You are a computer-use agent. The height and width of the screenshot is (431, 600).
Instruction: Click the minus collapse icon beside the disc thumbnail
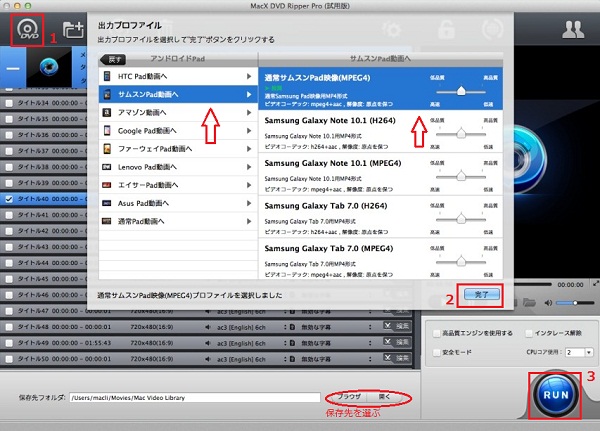pyautogui.click(x=13, y=69)
